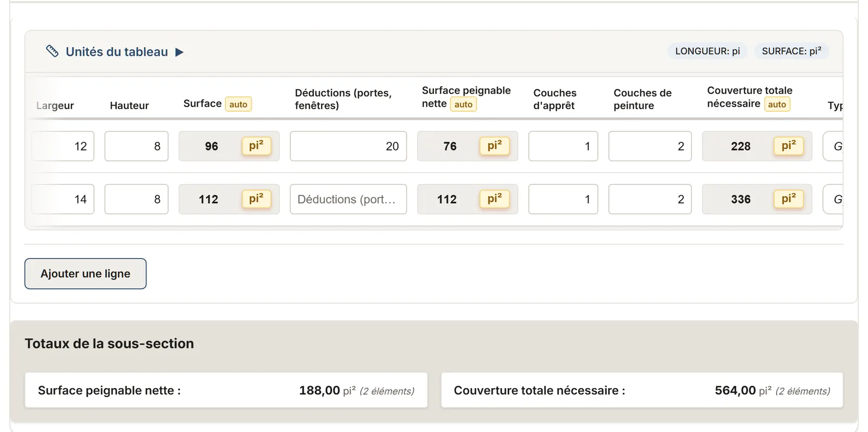The image size is (868, 432).
Task: Click the Couches d'apprêt column header
Action: point(554,99)
